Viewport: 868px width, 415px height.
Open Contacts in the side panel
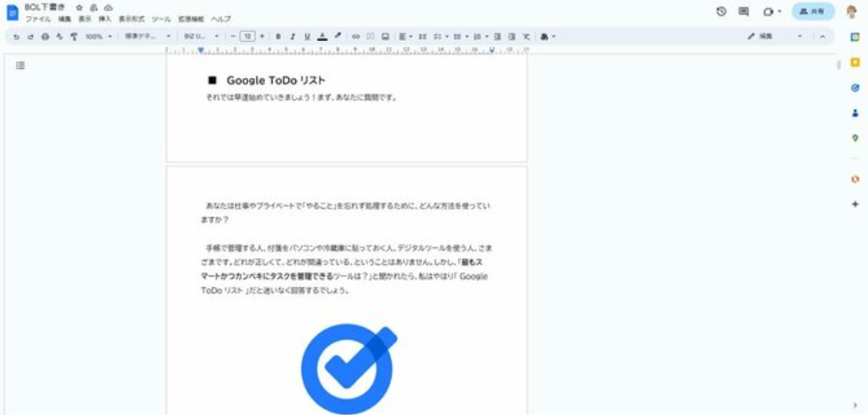855,113
